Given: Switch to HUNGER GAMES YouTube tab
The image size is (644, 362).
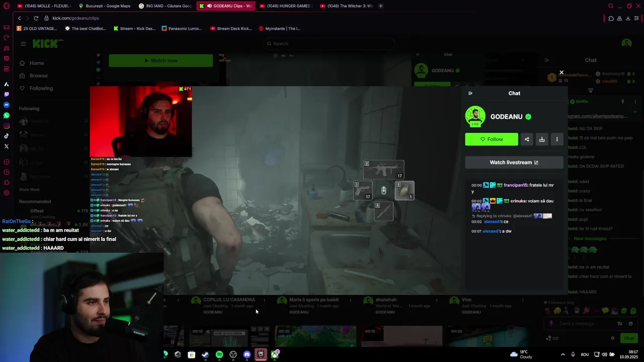Looking at the screenshot, I should tap(286, 6).
